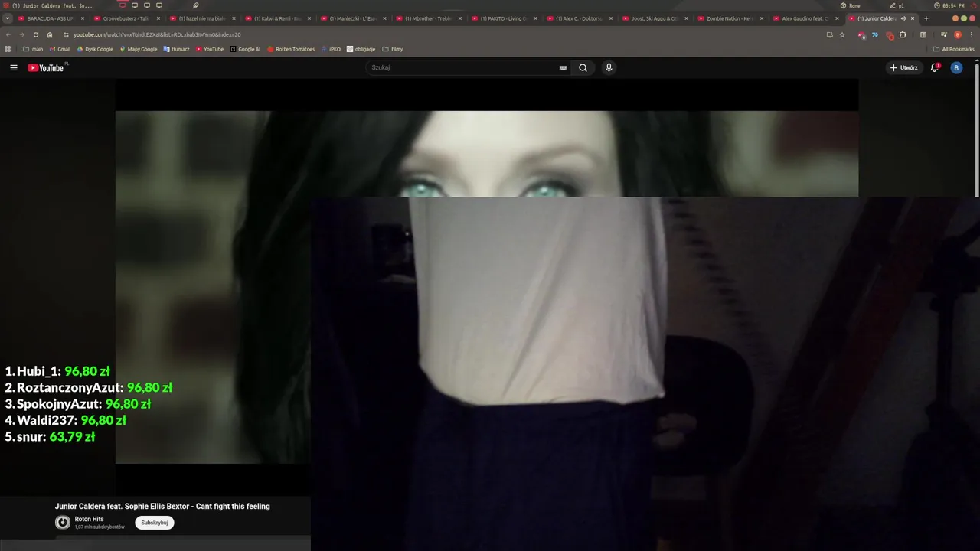Viewport: 980px width, 551px height.
Task: Go forward with the browser forward arrow
Action: [21, 34]
